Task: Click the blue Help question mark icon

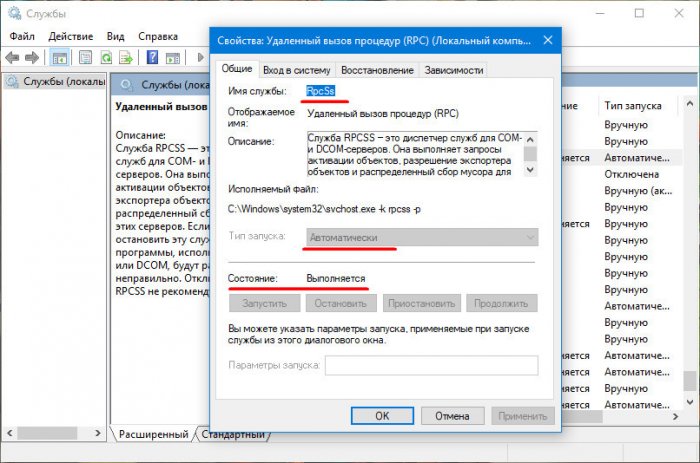Action: click(x=152, y=57)
